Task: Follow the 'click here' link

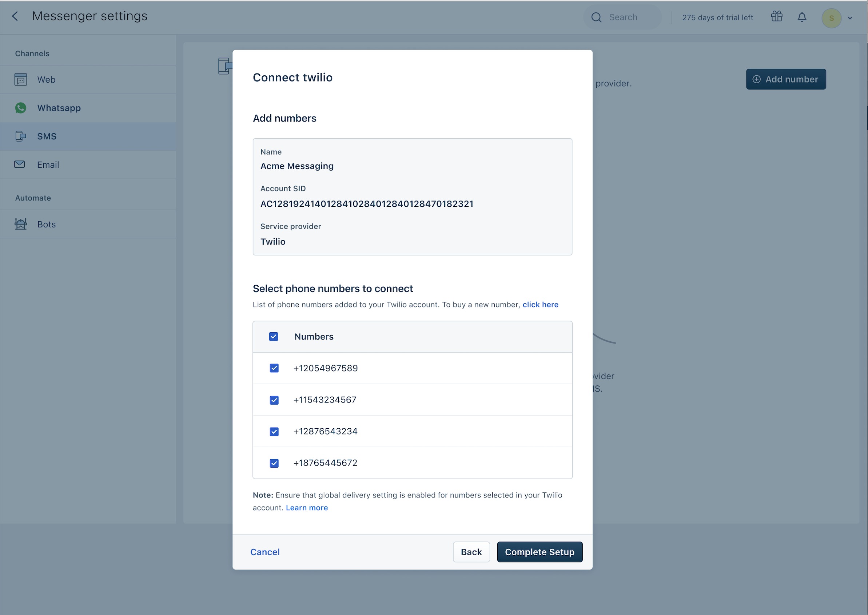Action: pyautogui.click(x=540, y=305)
